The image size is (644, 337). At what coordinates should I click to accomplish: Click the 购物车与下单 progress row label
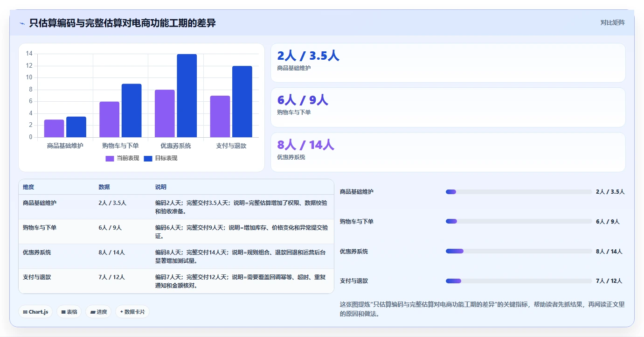pos(357,222)
